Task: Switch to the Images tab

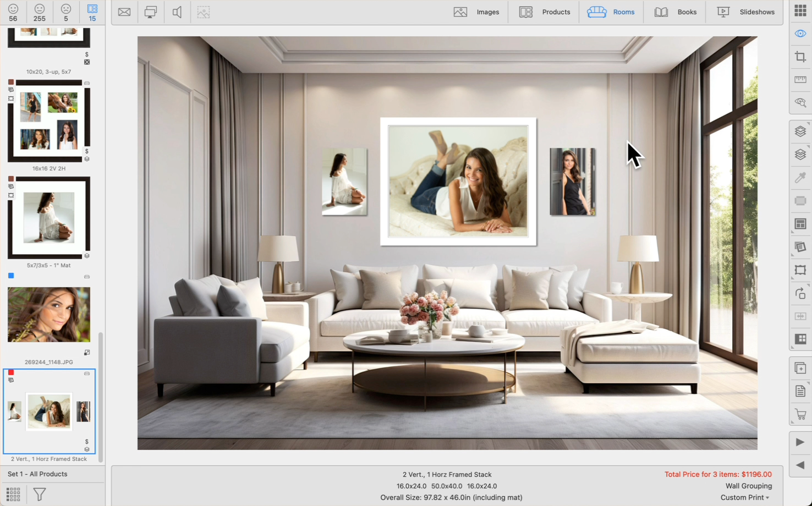Action: click(476, 12)
